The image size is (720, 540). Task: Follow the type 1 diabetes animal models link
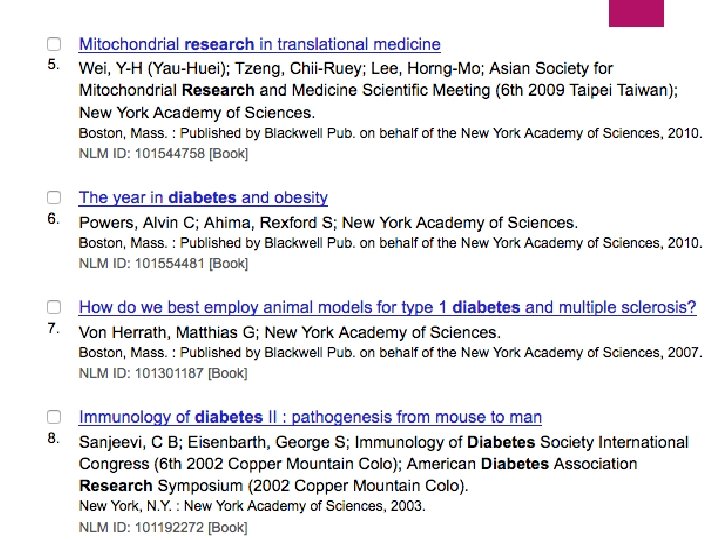click(388, 307)
